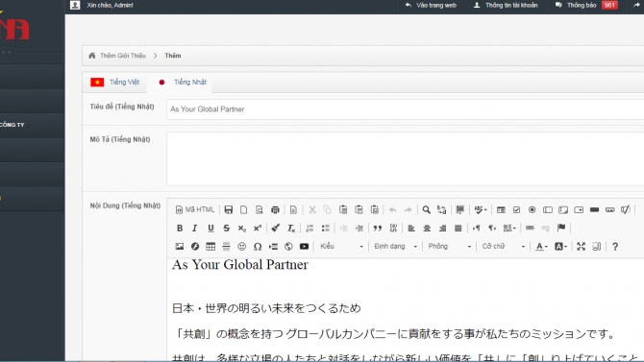644x362 pixels.
Task: Open the Find magnifier tool
Action: coord(427,209)
